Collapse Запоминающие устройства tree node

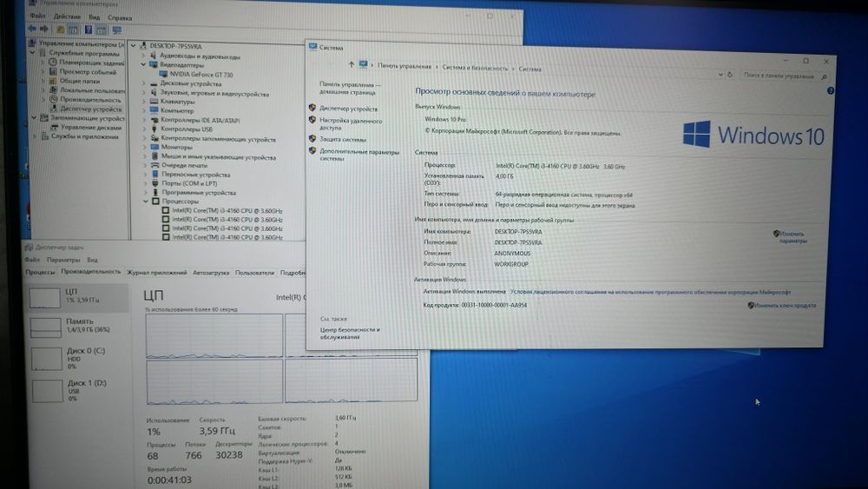tap(35, 118)
